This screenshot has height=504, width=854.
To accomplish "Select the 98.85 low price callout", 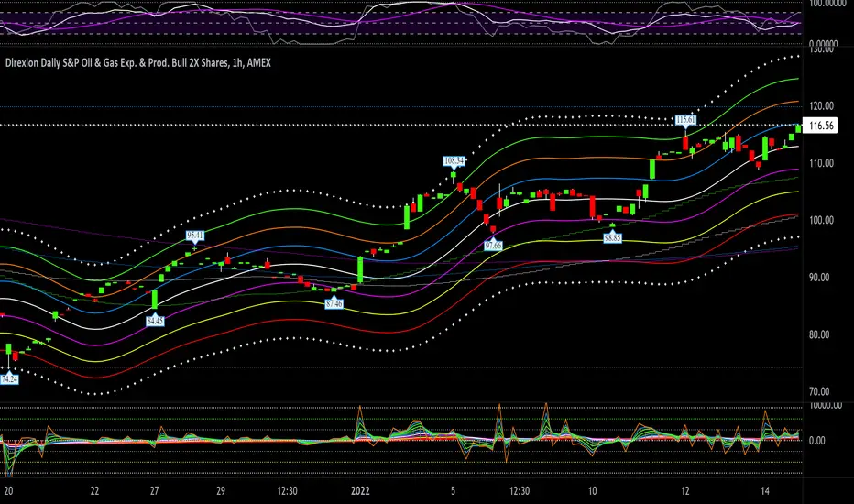I will pos(613,238).
